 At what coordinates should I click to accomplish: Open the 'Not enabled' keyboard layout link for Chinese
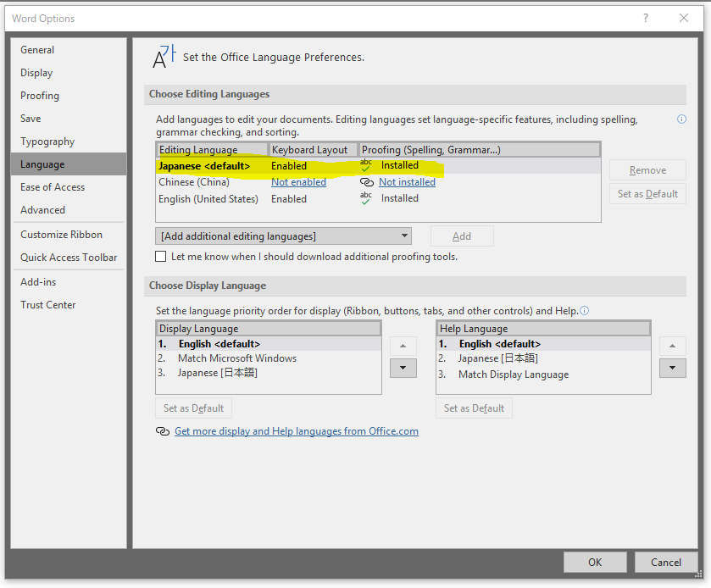[298, 182]
